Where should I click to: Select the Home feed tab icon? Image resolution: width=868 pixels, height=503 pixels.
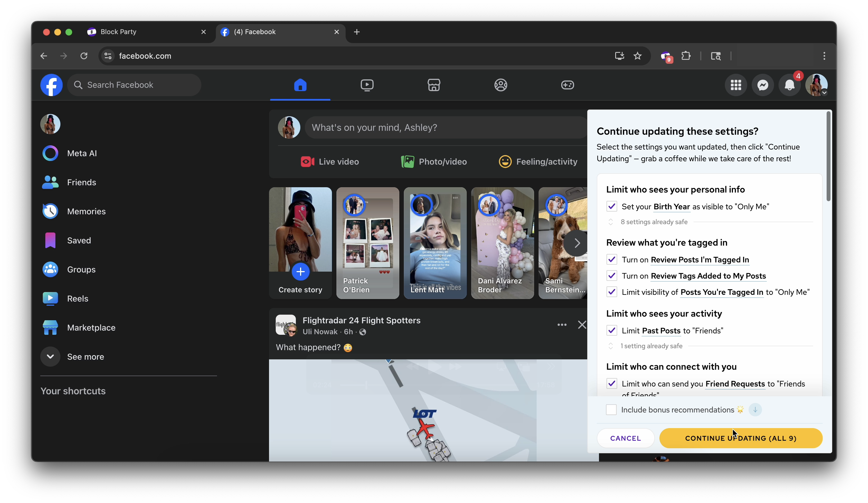(x=300, y=85)
